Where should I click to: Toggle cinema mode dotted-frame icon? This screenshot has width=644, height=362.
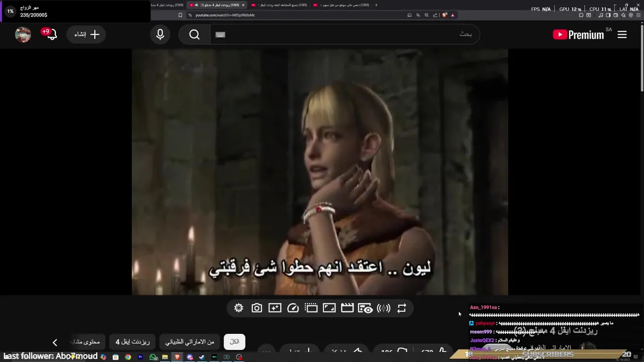tap(311, 308)
